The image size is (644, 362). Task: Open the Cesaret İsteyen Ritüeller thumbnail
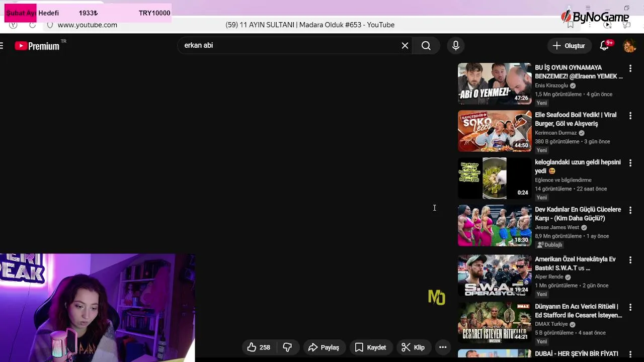[x=495, y=322]
